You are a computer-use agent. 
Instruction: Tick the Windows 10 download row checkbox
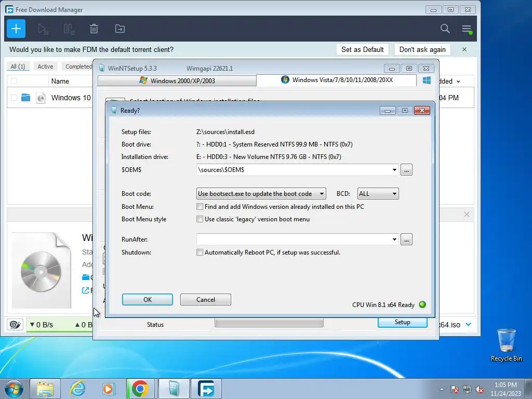pos(14,98)
